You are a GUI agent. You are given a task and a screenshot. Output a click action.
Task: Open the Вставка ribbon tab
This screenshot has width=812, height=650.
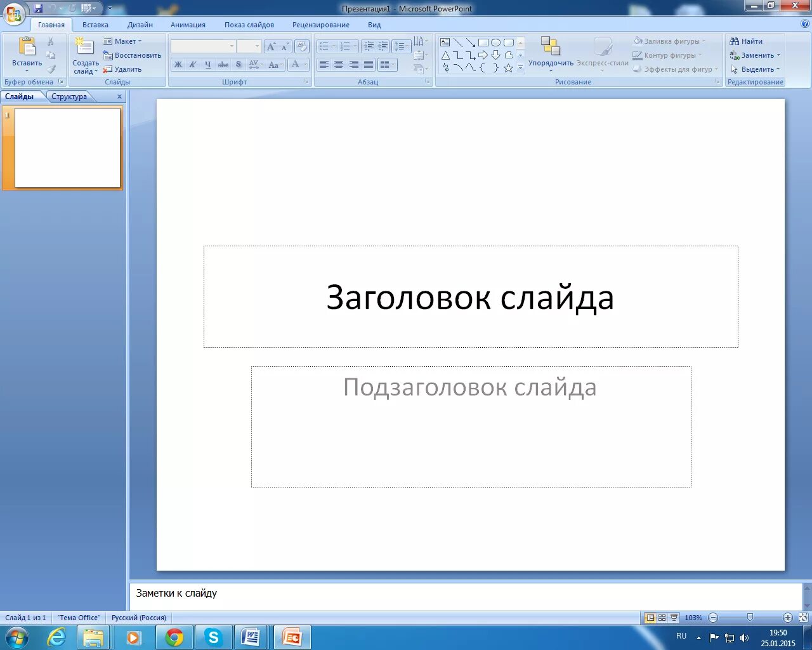coord(95,25)
